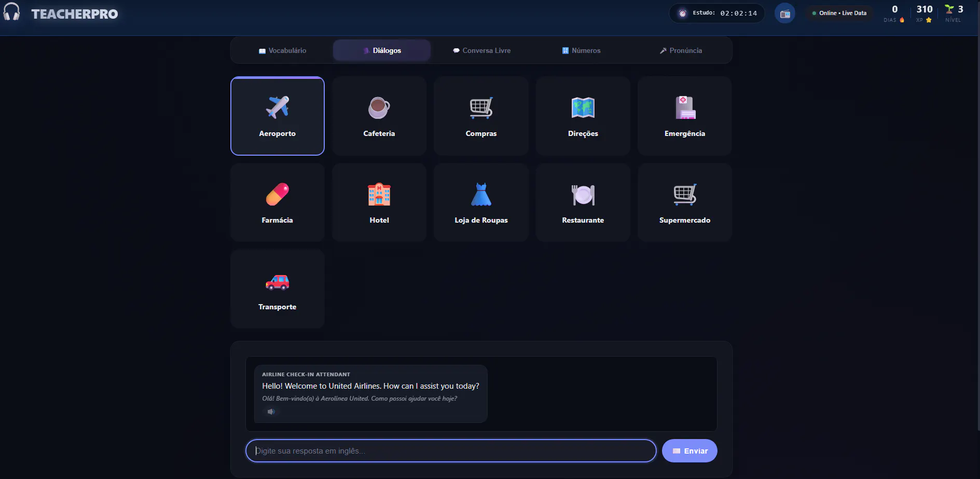Choose the Supermercado cart card
The width and height of the screenshot is (980, 479).
685,202
